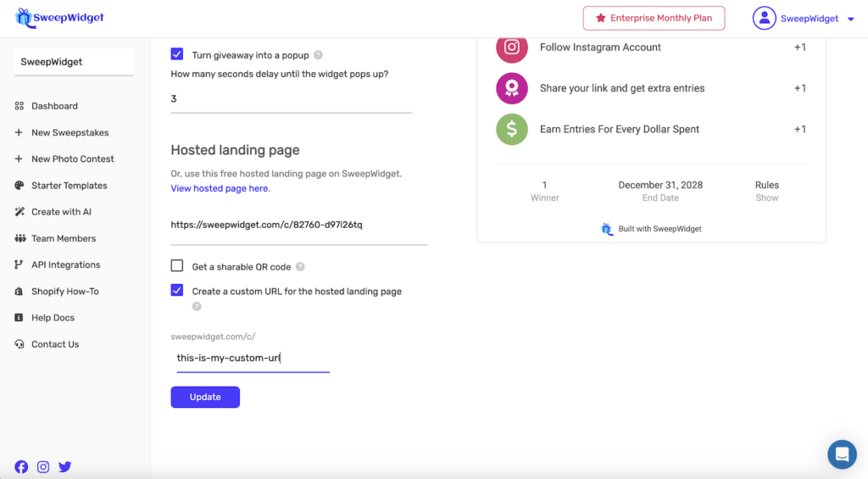868x479 pixels.
Task: Expand the New Photo Contest item
Action: (x=72, y=159)
